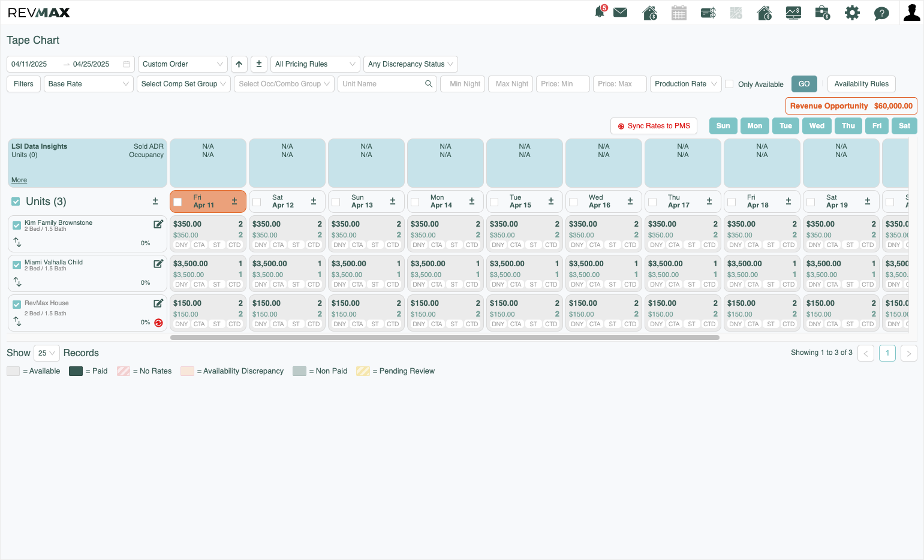924x560 pixels.
Task: Click the plus-minus icon on Sat Apr 12
Action: pyautogui.click(x=314, y=201)
